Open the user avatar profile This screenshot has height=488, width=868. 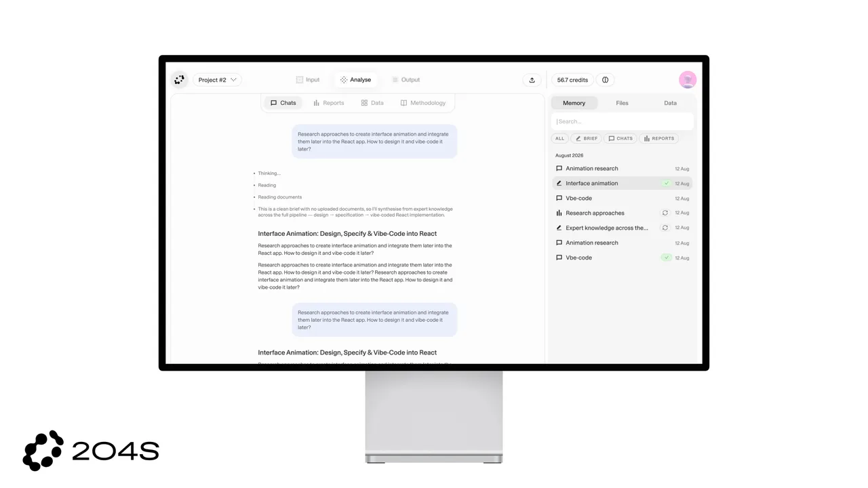(x=688, y=80)
